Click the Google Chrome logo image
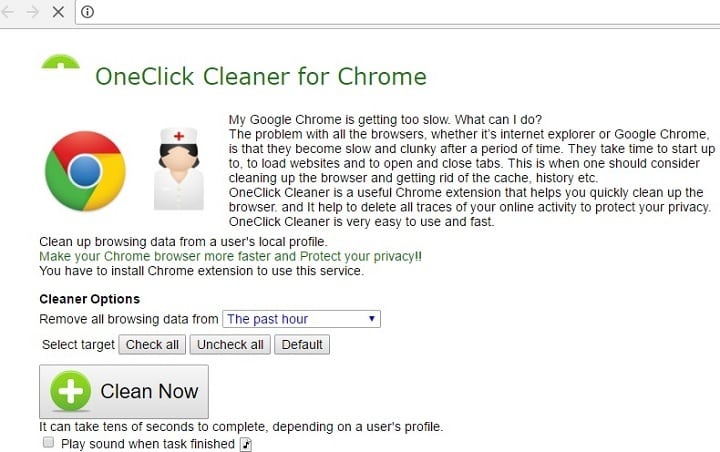 coord(85,171)
